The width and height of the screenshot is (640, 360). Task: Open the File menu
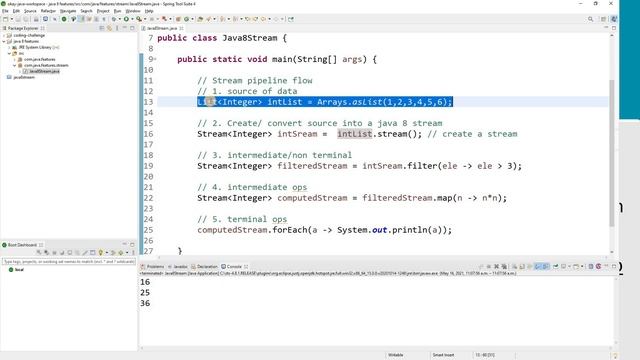[x=5, y=11]
